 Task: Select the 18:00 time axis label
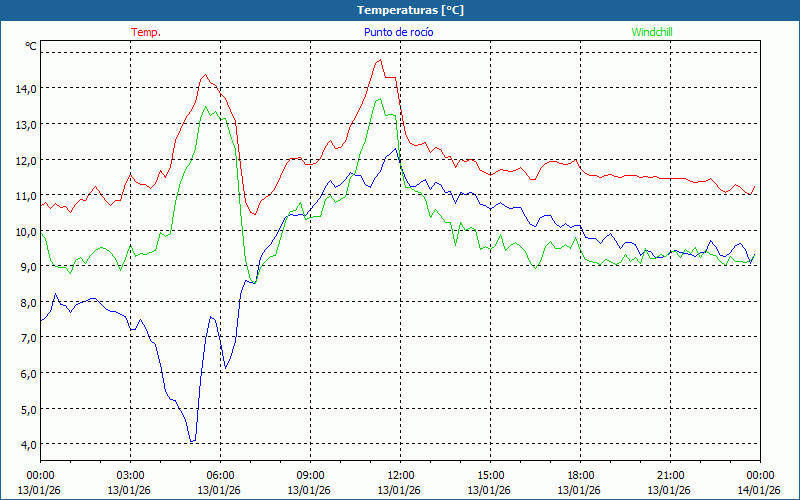pyautogui.click(x=580, y=475)
